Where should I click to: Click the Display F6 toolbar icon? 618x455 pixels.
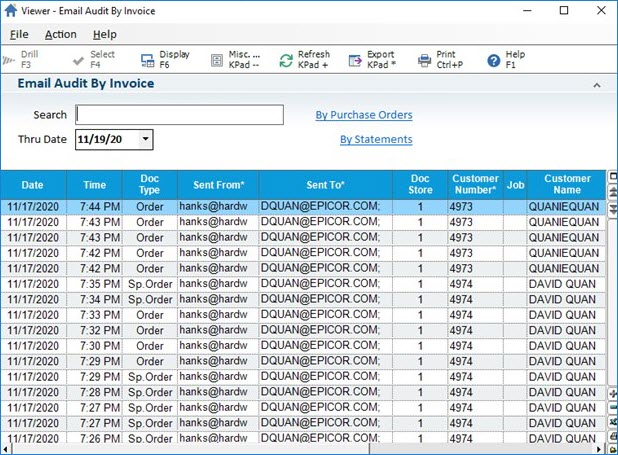147,60
